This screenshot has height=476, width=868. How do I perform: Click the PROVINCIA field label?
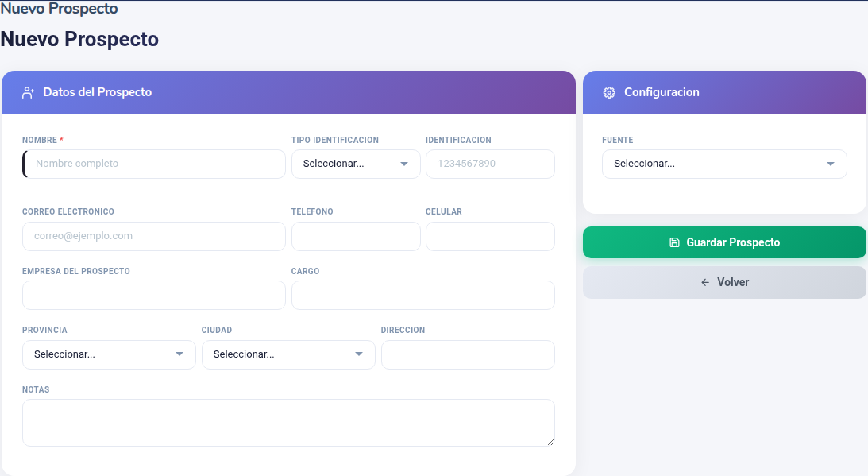[44, 330]
